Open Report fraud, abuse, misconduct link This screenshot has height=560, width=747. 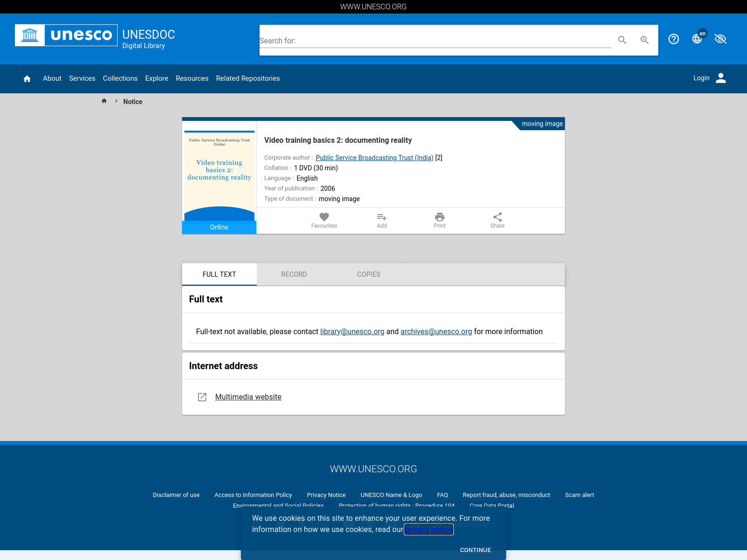click(507, 495)
